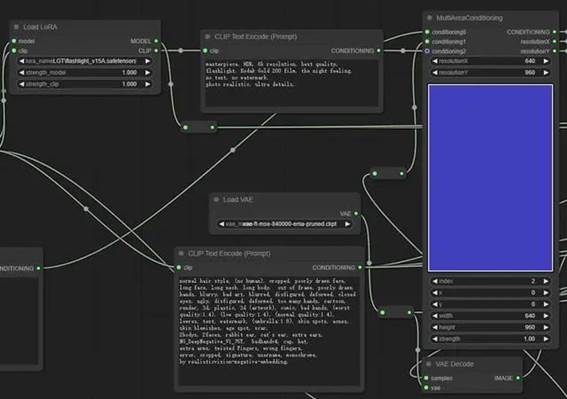Decrease the index value with left arrow
The width and height of the screenshot is (567, 399).
435,281
